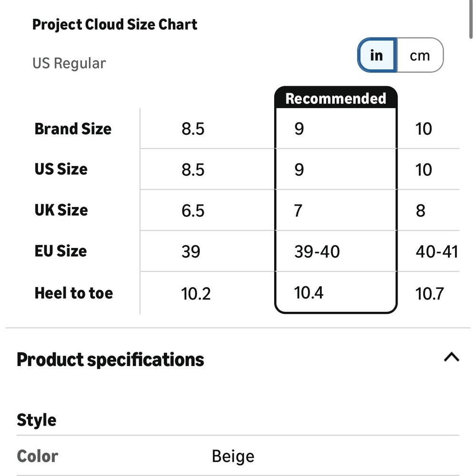Click the Heel to toe row label
Screen dimensions: 476x476
pyautogui.click(x=74, y=293)
